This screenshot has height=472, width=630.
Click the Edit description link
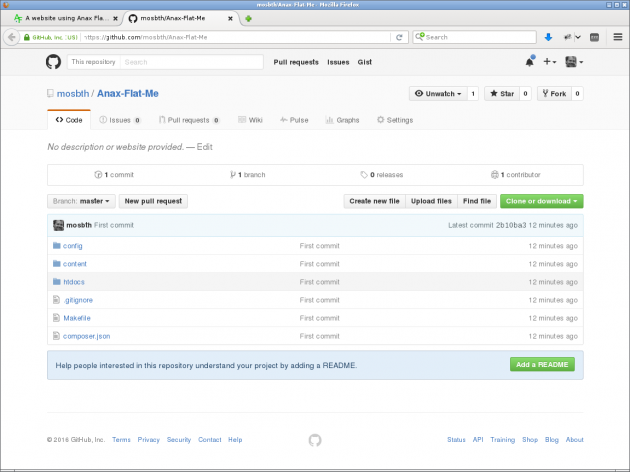205,147
